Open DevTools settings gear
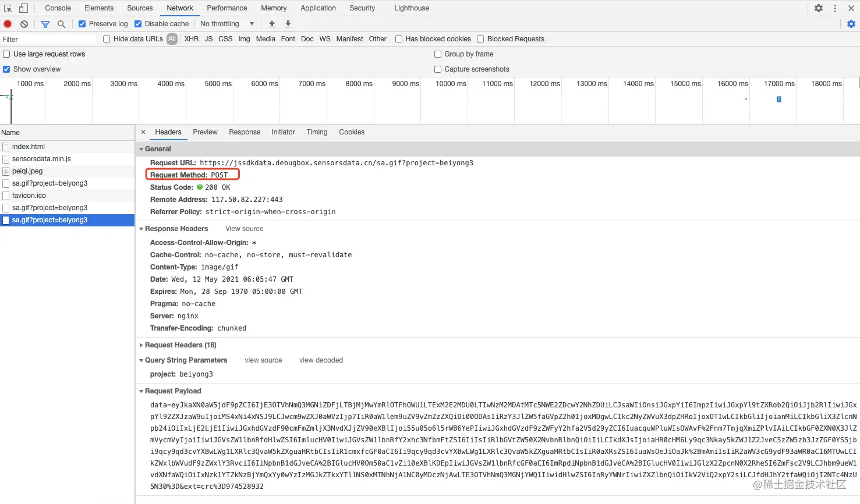This screenshot has width=860, height=504. 819,8
